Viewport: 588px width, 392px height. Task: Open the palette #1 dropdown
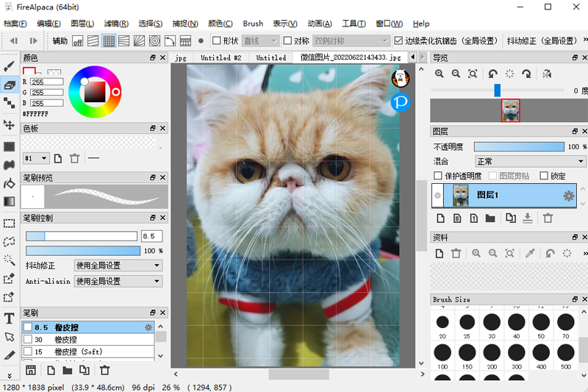click(36, 158)
